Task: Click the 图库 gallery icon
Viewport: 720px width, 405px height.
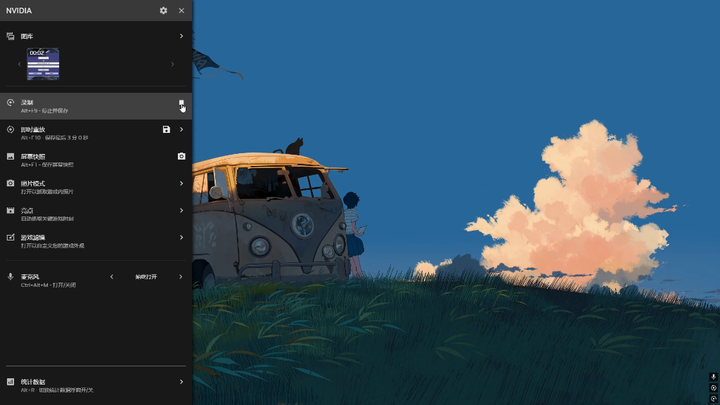Action: [11, 36]
